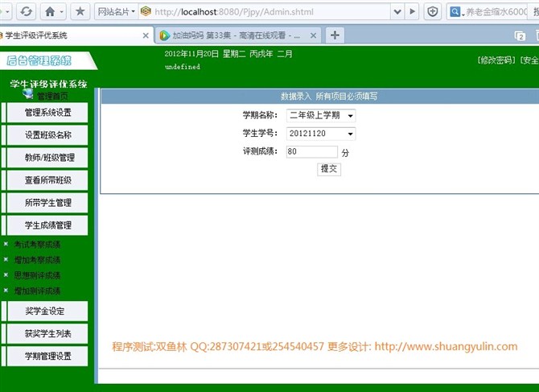The width and height of the screenshot is (539, 392).
Task: Click the 数据录入 所有项目必须填写 header text
Action: tap(328, 97)
